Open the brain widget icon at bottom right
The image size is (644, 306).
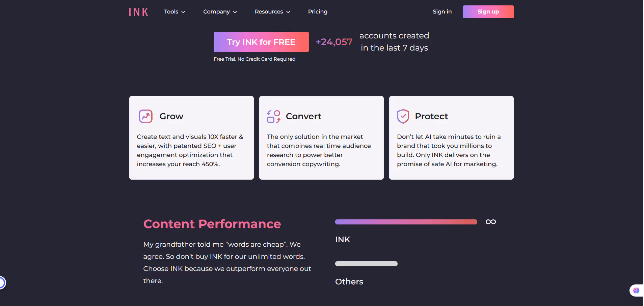pos(636,290)
